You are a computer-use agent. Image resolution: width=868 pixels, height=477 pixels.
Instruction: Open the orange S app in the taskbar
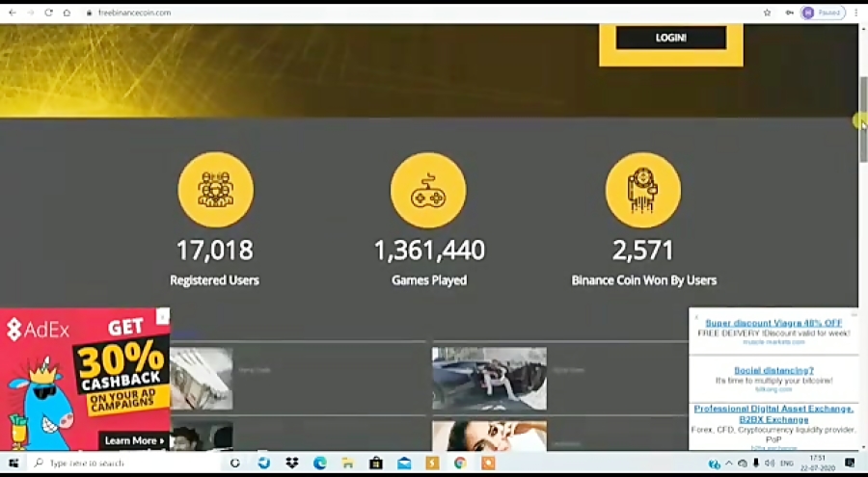(432, 464)
